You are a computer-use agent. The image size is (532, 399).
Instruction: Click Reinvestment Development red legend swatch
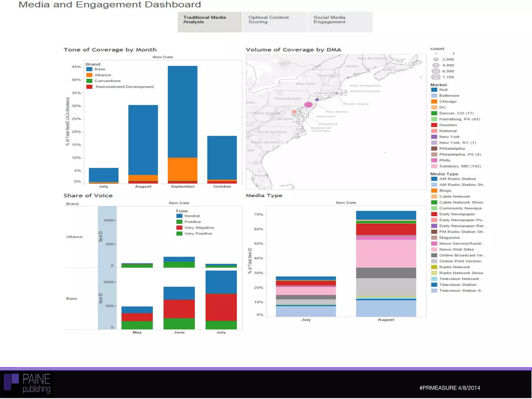tap(89, 87)
